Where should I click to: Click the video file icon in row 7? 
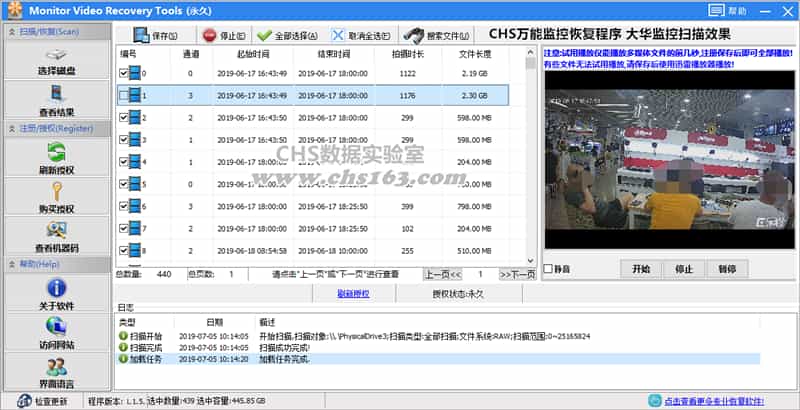click(x=135, y=228)
